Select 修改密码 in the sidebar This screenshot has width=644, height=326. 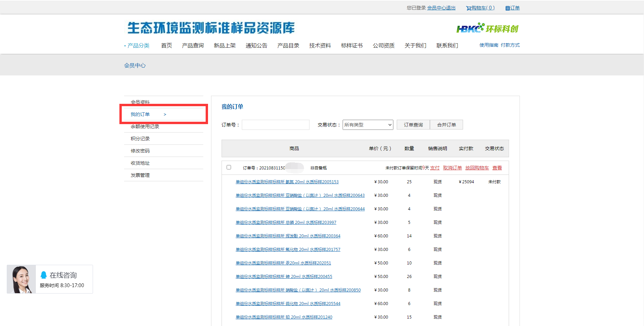pyautogui.click(x=140, y=151)
